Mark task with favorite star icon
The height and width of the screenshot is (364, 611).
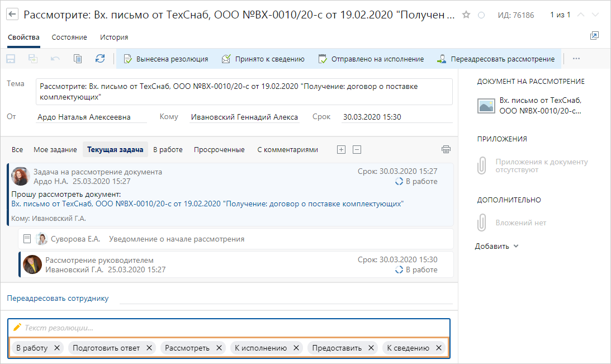[466, 15]
